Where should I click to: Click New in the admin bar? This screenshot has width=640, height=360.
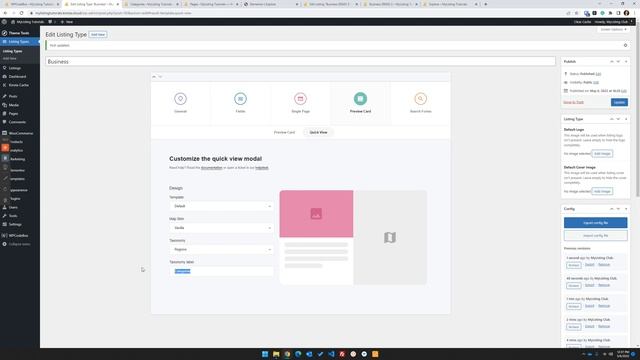67,22
